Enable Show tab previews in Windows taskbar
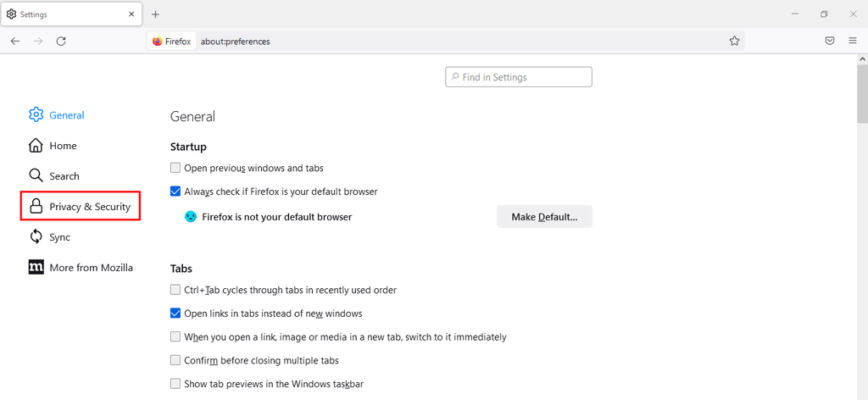The height and width of the screenshot is (400, 868). point(175,384)
